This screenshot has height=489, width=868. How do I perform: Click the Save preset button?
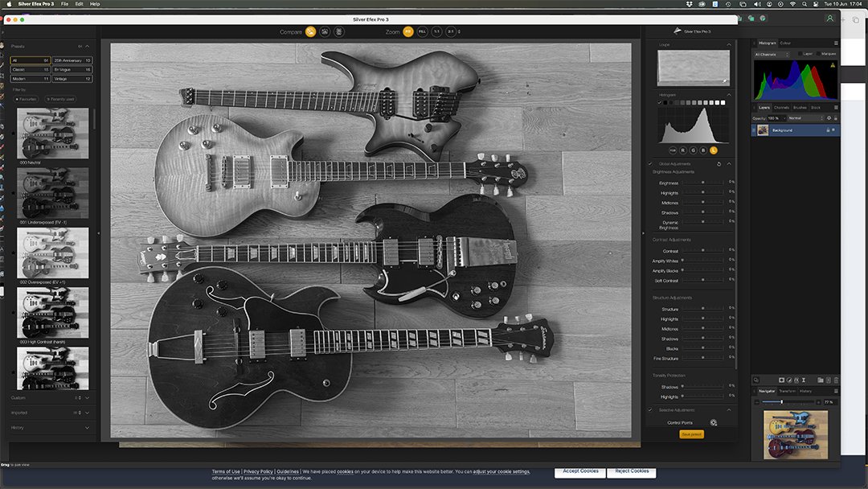point(691,434)
